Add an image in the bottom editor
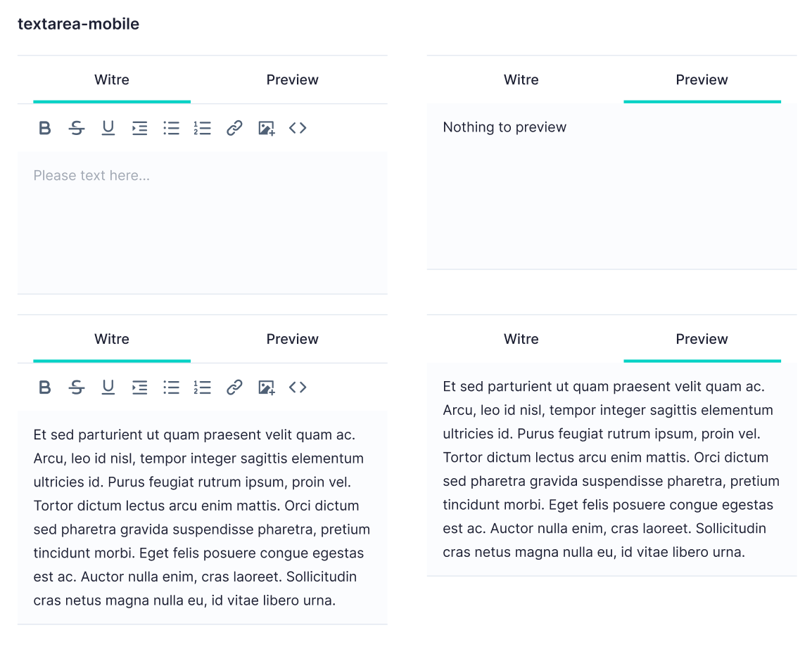Image resolution: width=812 pixels, height=668 pixels. point(266,387)
